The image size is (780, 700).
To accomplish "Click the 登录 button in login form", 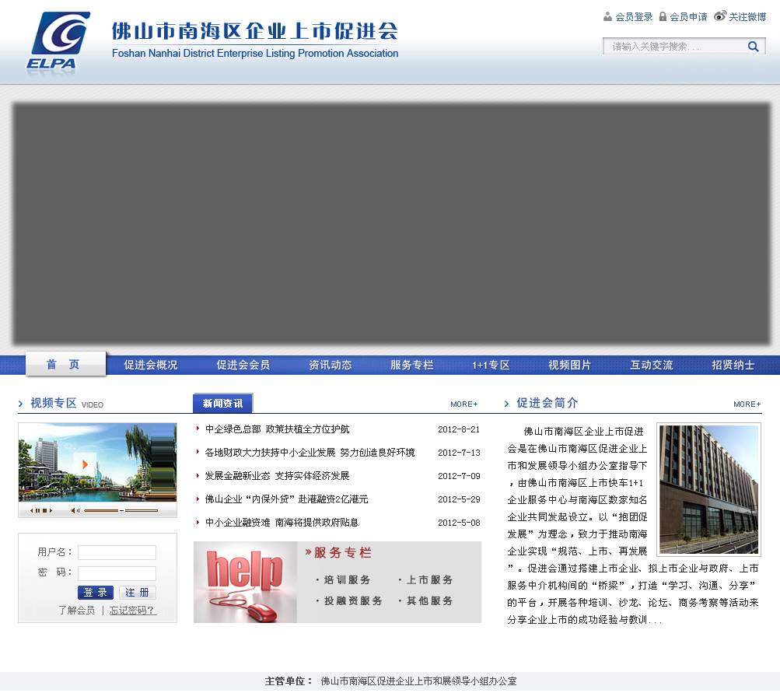I will pos(96,593).
